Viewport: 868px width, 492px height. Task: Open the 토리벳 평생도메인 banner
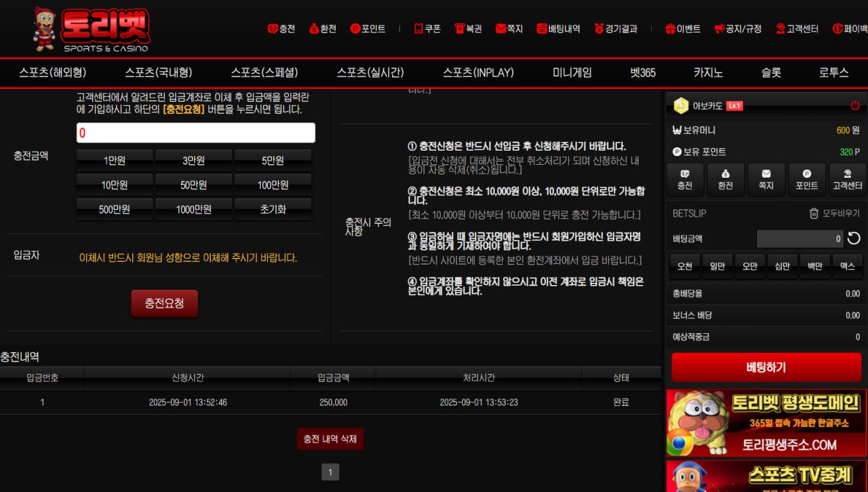[766, 422]
